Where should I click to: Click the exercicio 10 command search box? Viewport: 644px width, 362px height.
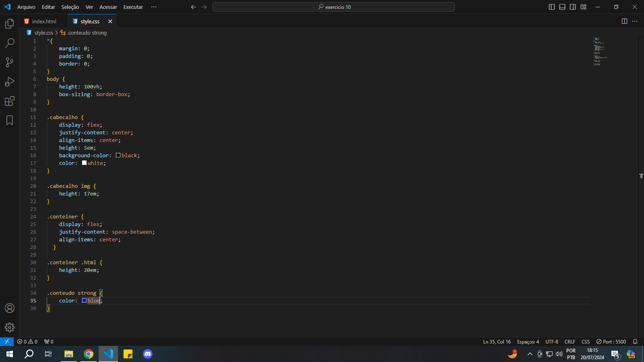coord(334,7)
